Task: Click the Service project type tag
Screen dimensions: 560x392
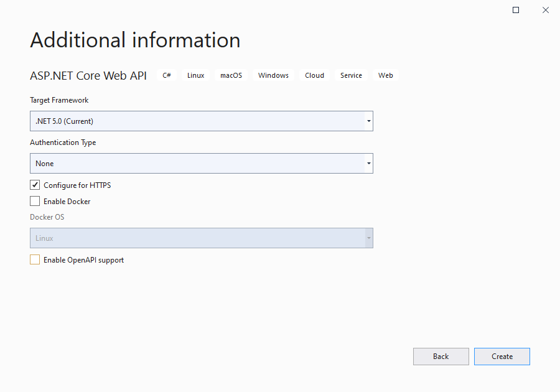Action: 351,75
